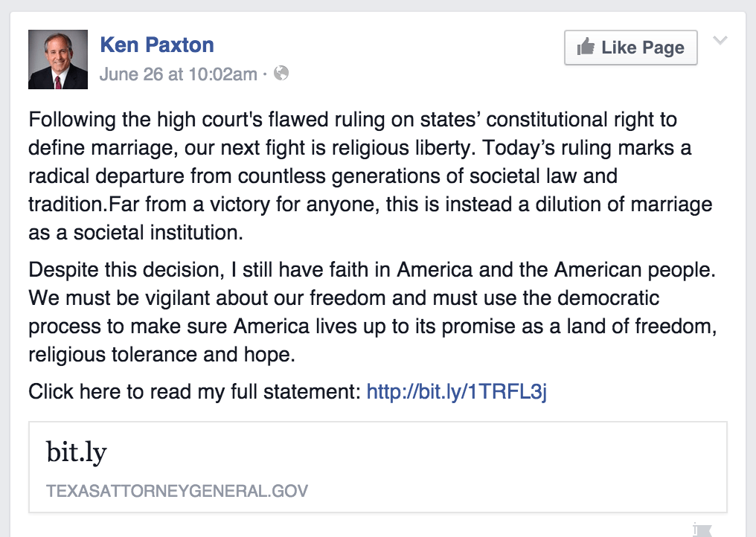This screenshot has height=537, width=756.
Task: Click the line beginning "radical departure from countless"
Action: point(323,176)
